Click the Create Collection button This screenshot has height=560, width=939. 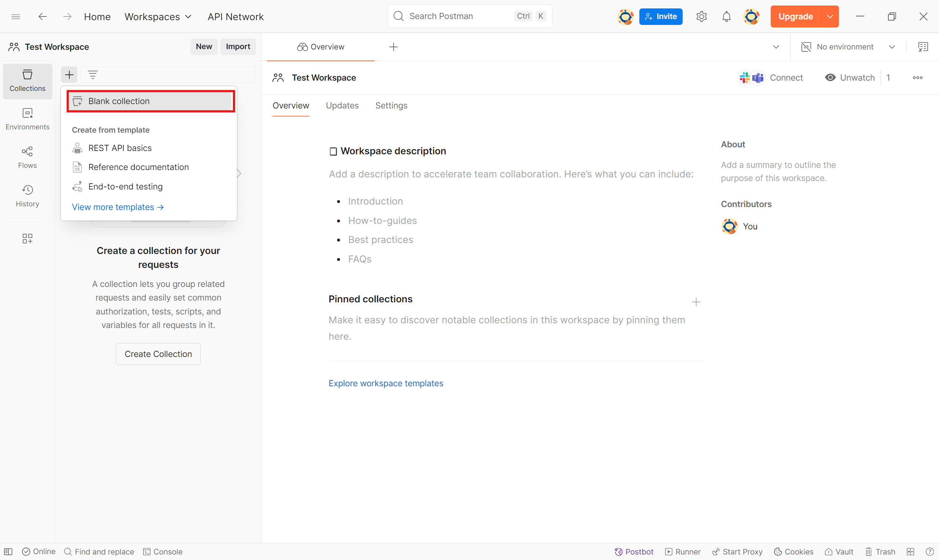[x=158, y=354]
